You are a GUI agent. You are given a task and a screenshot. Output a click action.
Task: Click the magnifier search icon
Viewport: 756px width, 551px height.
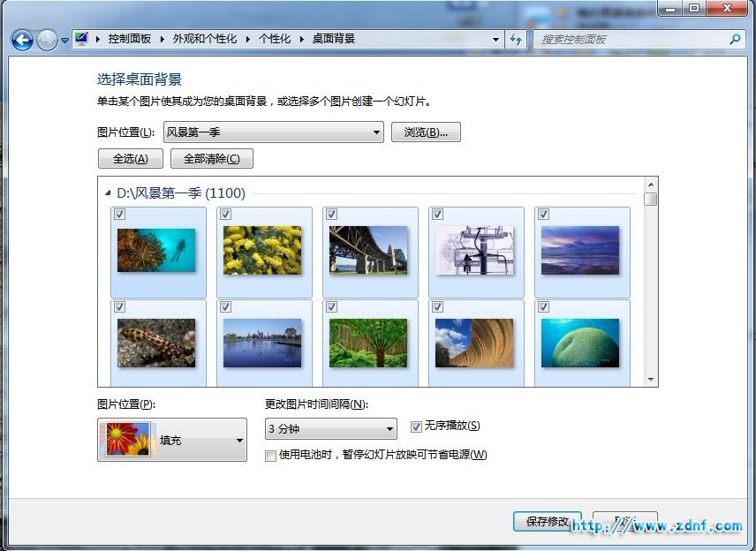(x=736, y=39)
